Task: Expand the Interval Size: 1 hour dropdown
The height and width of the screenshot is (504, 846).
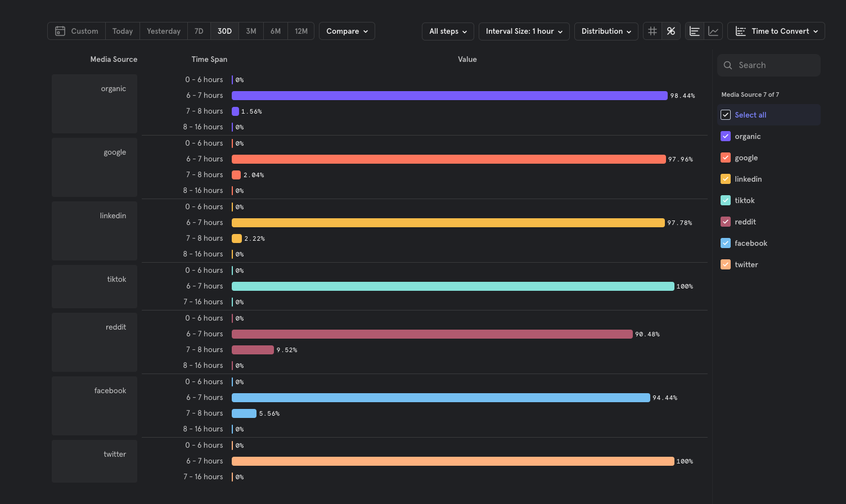Action: click(x=524, y=31)
